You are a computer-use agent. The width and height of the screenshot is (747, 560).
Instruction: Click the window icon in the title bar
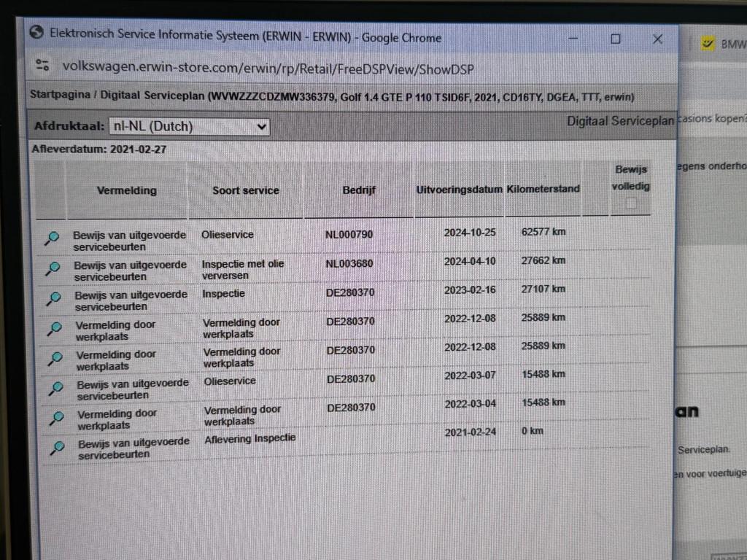coord(36,34)
